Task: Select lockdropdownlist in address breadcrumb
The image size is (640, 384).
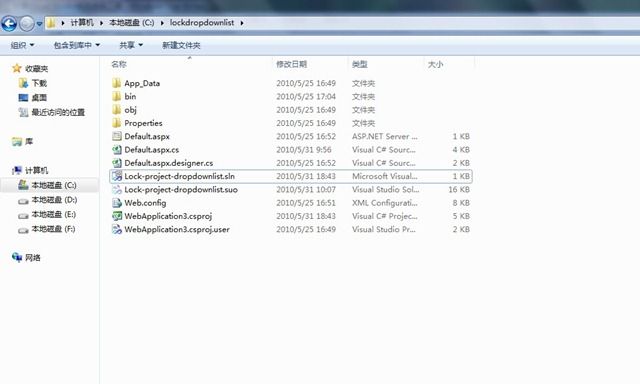Action: click(202, 22)
